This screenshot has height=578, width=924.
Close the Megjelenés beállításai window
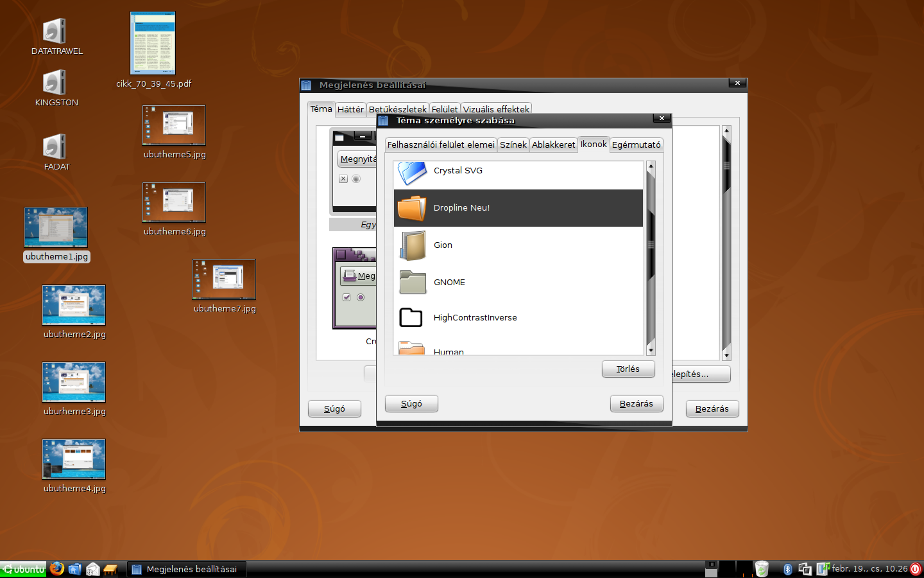737,83
